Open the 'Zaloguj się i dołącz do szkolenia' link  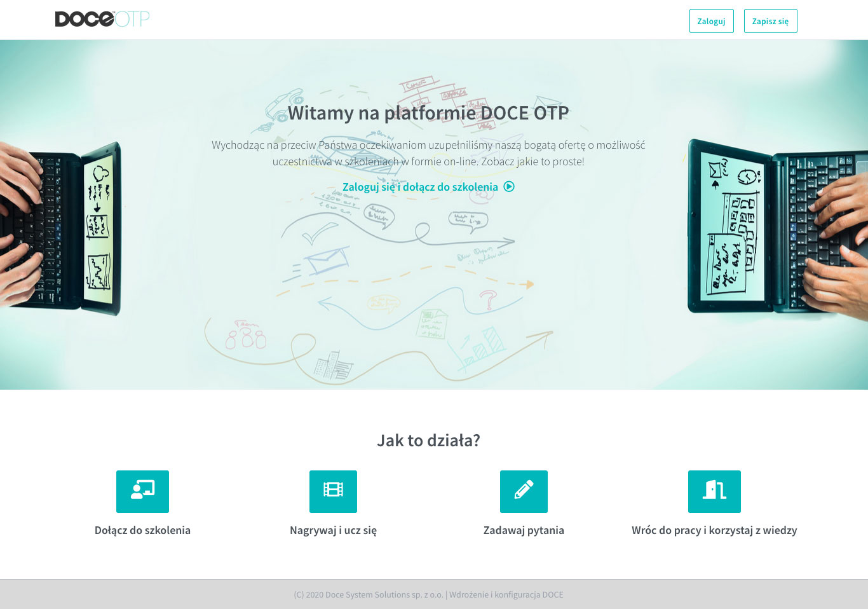420,187
